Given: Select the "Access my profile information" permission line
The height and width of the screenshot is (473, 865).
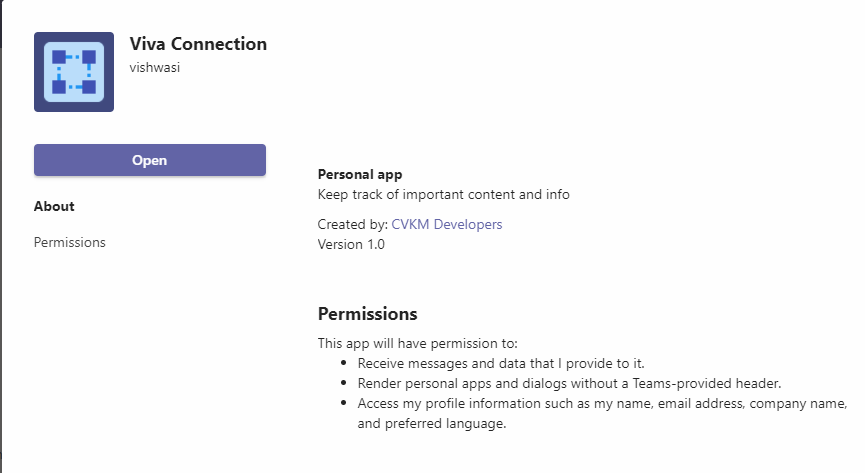Looking at the screenshot, I should (x=602, y=403).
